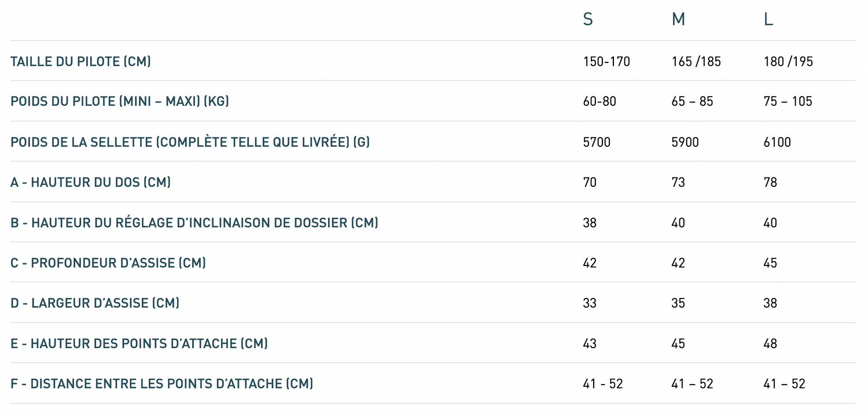The width and height of the screenshot is (868, 417).
Task: Select the 48 attachment point height cell
Action: pyautogui.click(x=770, y=344)
